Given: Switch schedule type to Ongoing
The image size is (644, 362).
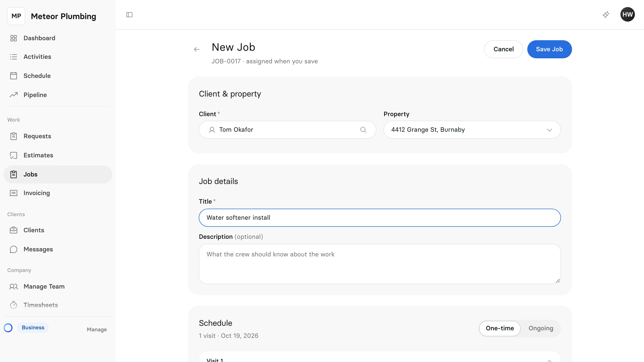Looking at the screenshot, I should click(x=541, y=328).
